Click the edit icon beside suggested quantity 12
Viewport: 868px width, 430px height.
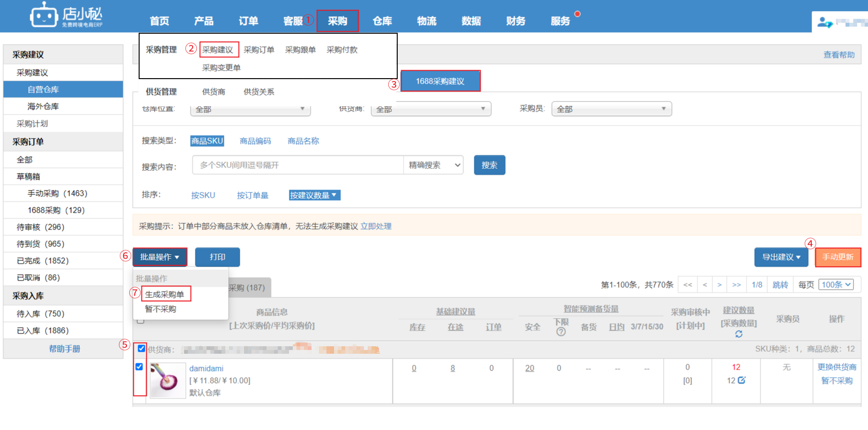pos(741,380)
